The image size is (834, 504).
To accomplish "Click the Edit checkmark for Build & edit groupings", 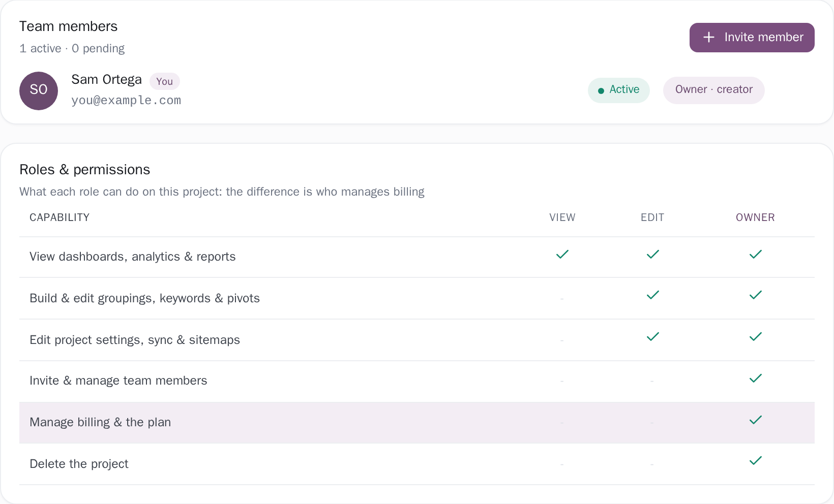I will point(653,295).
